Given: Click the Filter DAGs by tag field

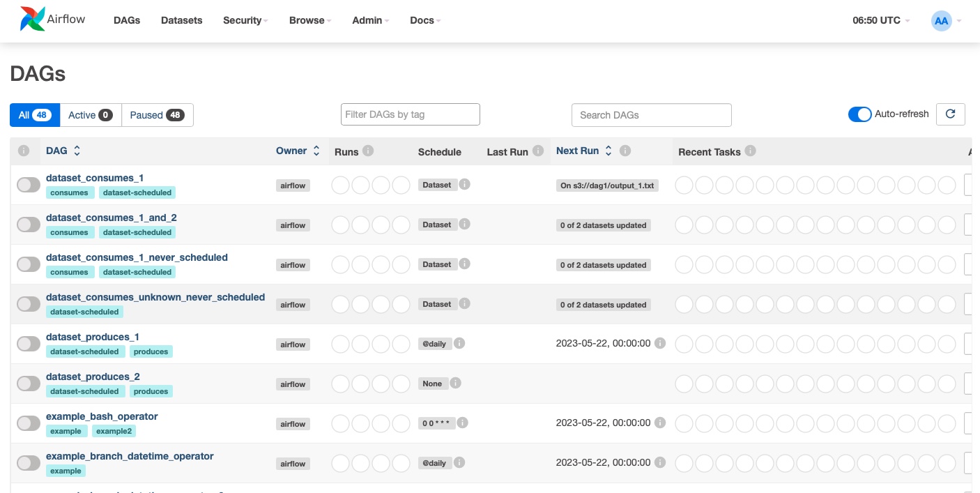Looking at the screenshot, I should [x=411, y=114].
